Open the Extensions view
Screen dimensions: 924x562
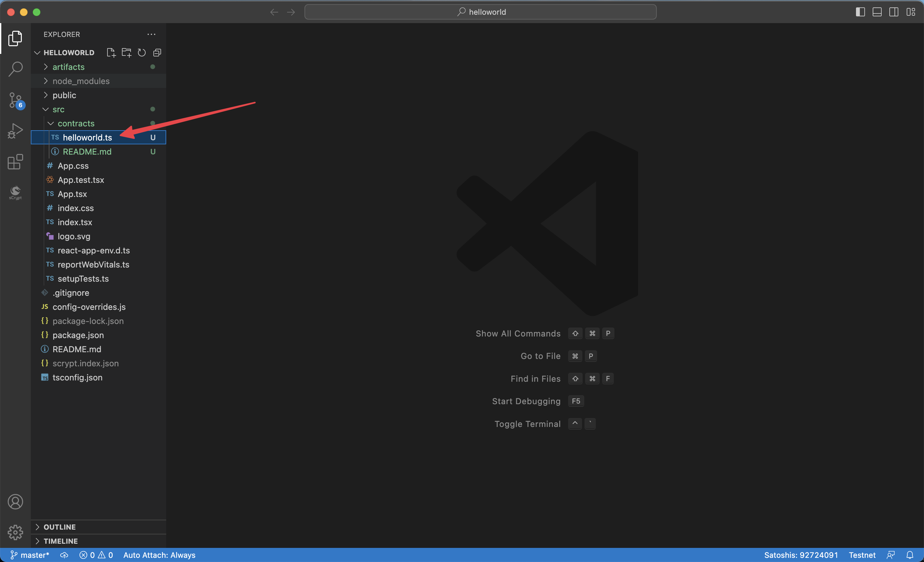tap(15, 162)
